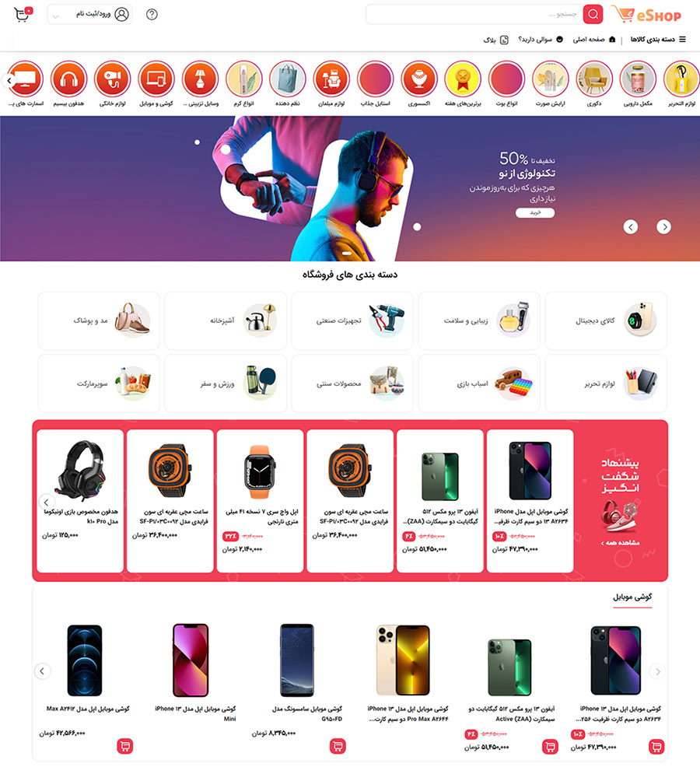Click the hair dryer home appliances circle
Viewport: 700px width, 774px height.
[113, 79]
